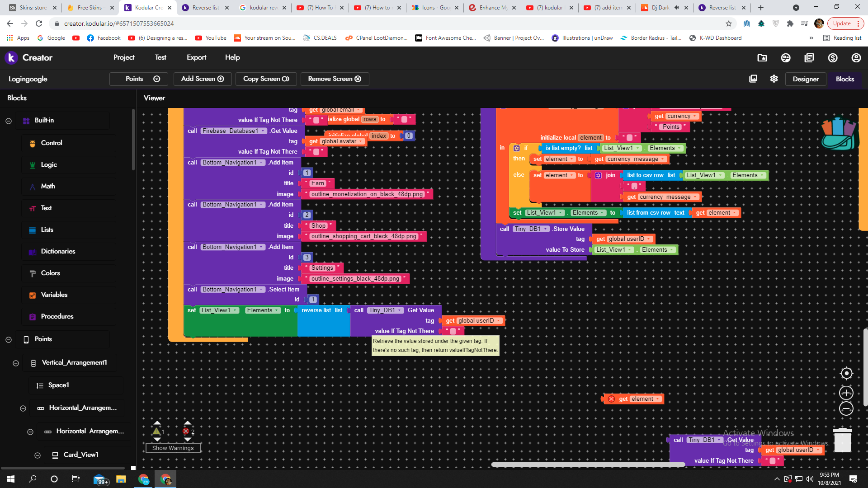Click the trash can icon
Viewport: 868px width, 488px height.
click(842, 440)
